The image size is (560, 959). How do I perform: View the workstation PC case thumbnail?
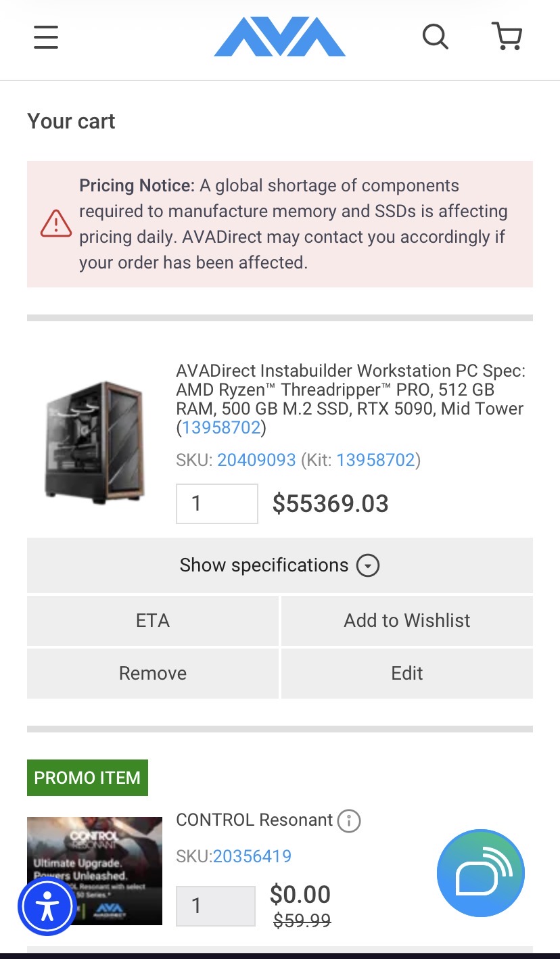pyautogui.click(x=95, y=440)
